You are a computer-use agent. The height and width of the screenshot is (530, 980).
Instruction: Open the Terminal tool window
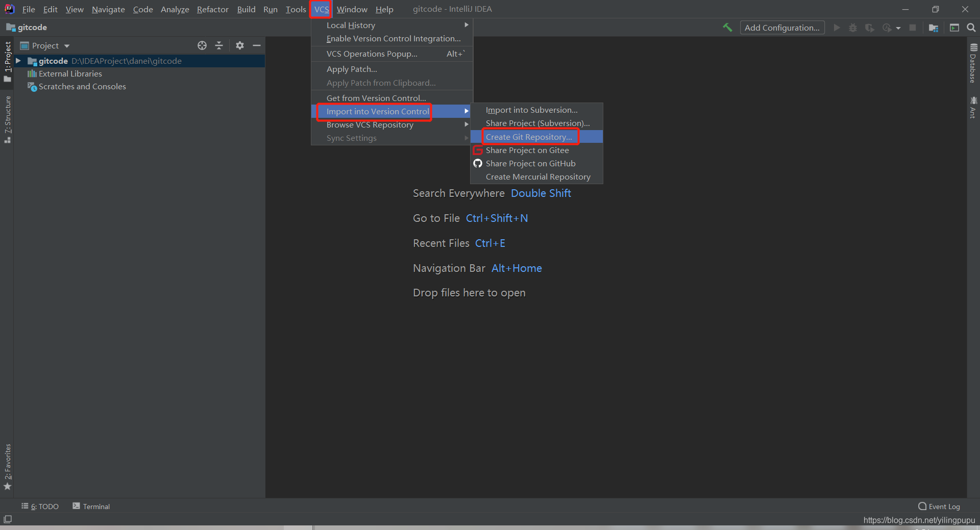coord(91,506)
